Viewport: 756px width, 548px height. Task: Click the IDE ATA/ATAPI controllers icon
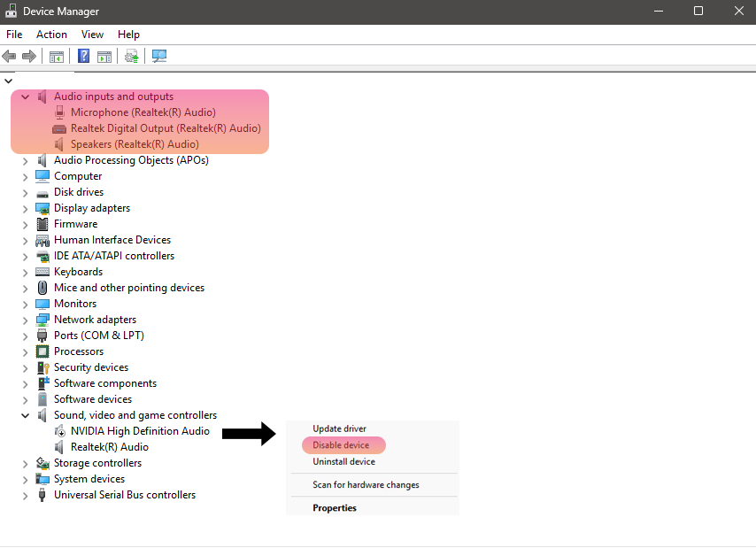(42, 257)
